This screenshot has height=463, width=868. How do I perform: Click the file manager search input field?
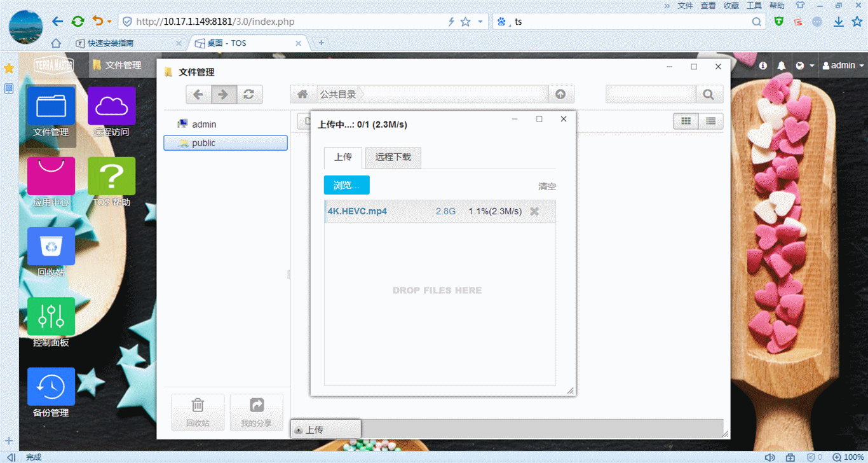(x=651, y=95)
